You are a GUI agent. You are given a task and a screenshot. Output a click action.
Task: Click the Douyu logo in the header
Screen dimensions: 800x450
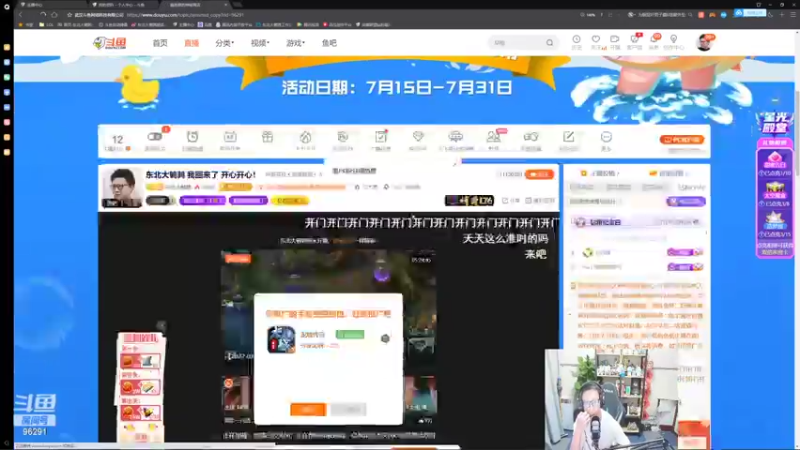point(110,43)
